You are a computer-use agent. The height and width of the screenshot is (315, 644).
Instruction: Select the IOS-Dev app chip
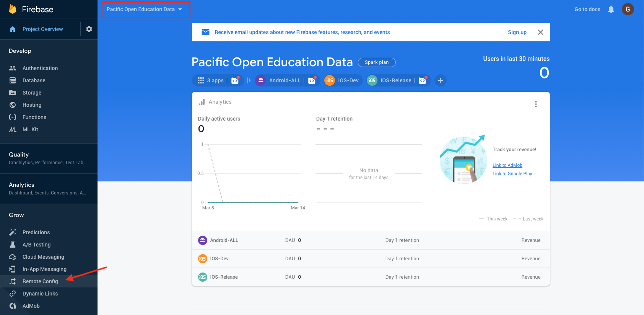343,80
